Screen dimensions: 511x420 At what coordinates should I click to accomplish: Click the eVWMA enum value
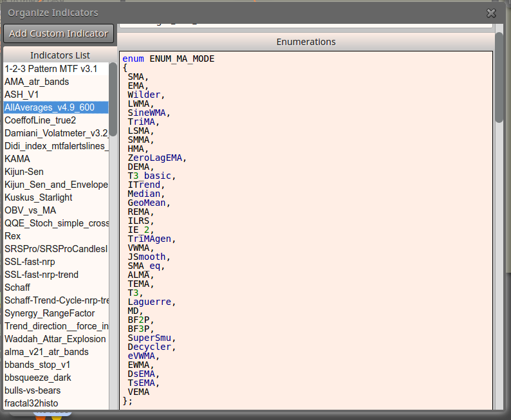(141, 356)
